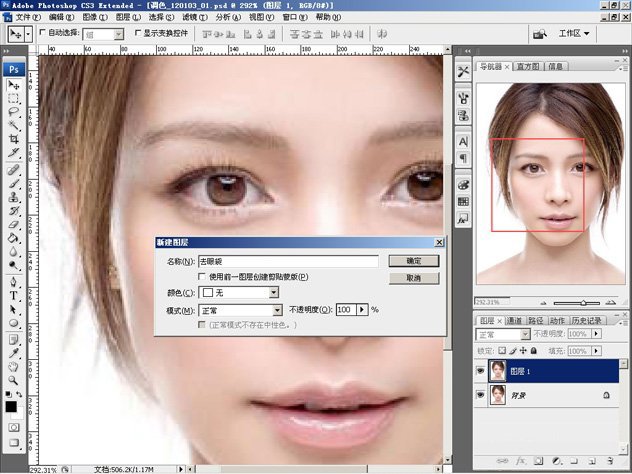This screenshot has width=632, height=474.
Task: Check the 自动选择 auto-select checkbox
Action: coord(42,33)
